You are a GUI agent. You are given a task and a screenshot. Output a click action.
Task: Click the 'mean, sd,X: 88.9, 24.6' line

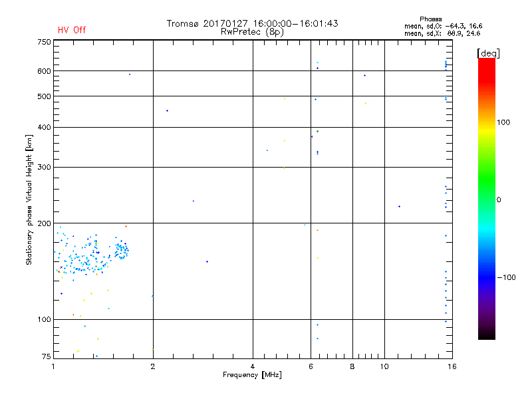[x=442, y=34]
